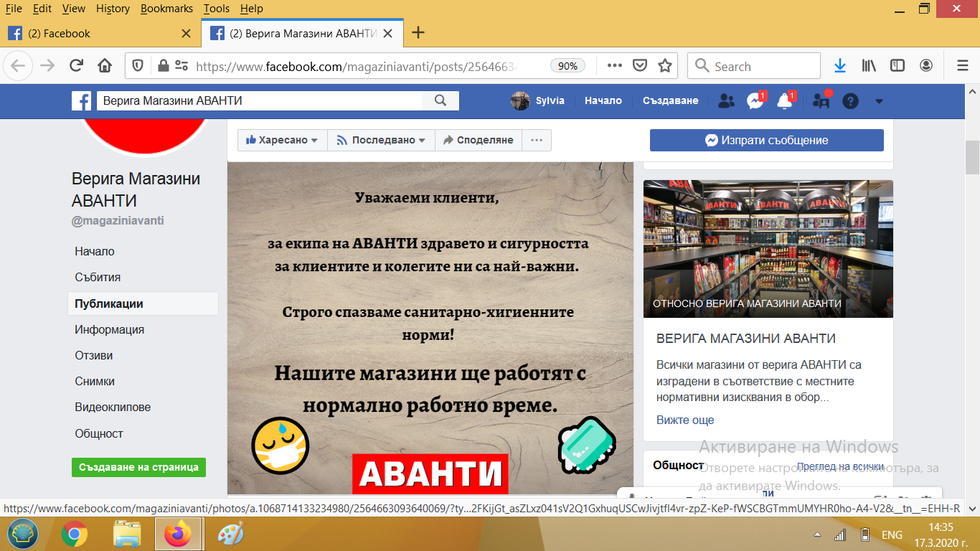The height and width of the screenshot is (551, 980).
Task: Open the File menu
Action: 14,9
